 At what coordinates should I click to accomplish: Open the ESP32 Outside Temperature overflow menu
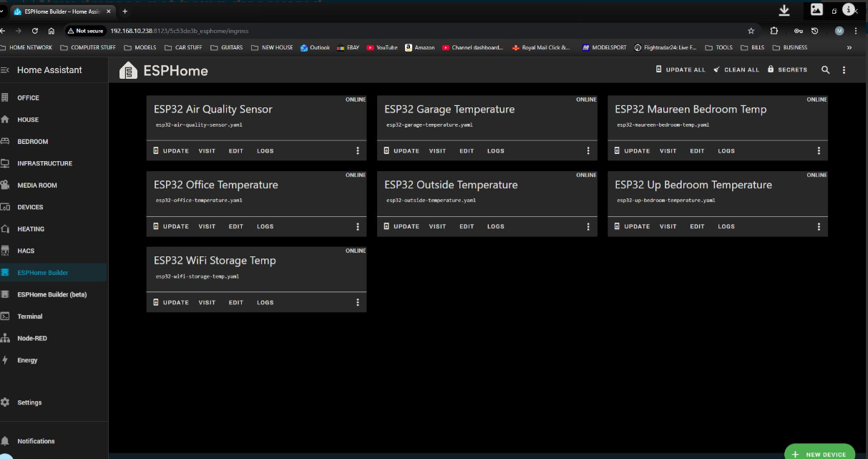pyautogui.click(x=588, y=226)
